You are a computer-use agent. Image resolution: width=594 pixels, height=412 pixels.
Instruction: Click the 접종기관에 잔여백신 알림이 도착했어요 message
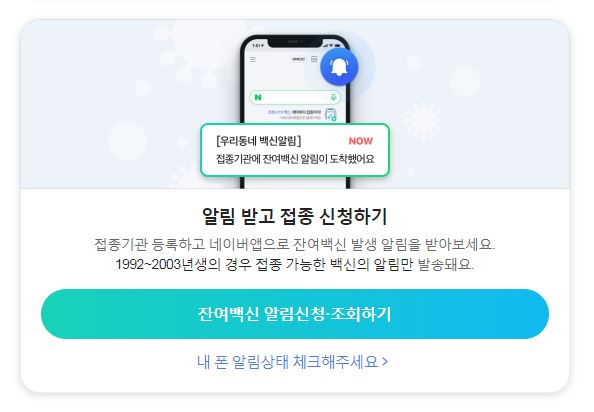coord(295,159)
